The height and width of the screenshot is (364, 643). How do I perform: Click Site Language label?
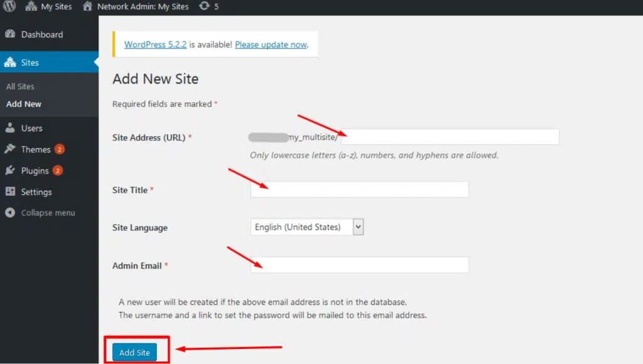coord(140,228)
